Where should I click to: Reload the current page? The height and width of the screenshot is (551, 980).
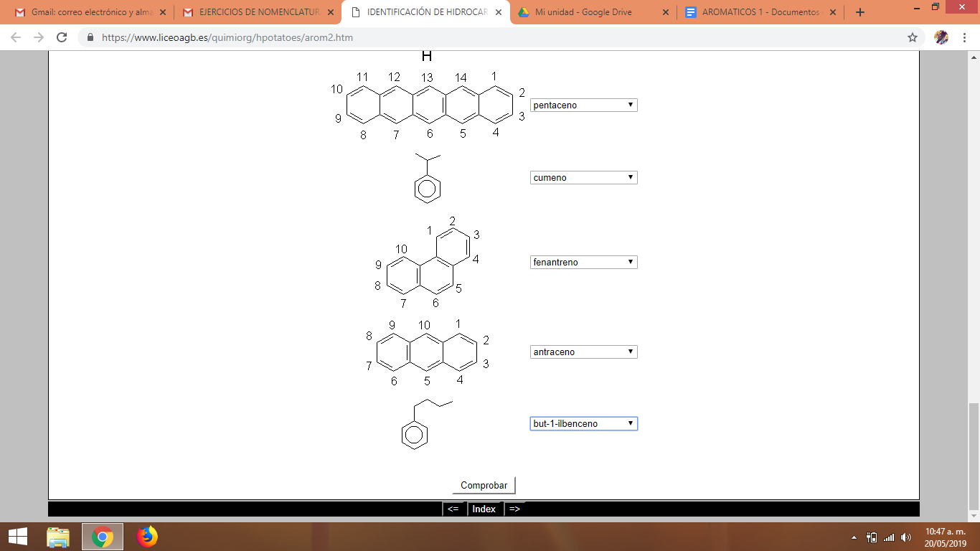pos(62,37)
